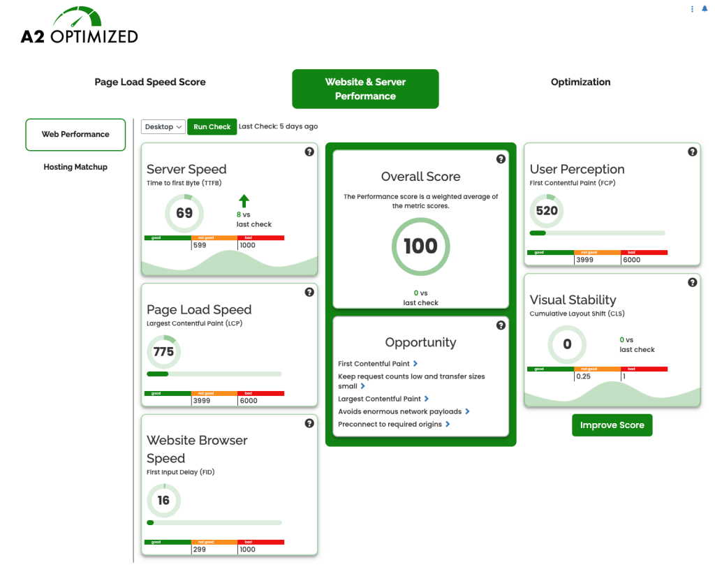715x588 pixels.
Task: Open the User Perception help icon
Action: (x=692, y=151)
